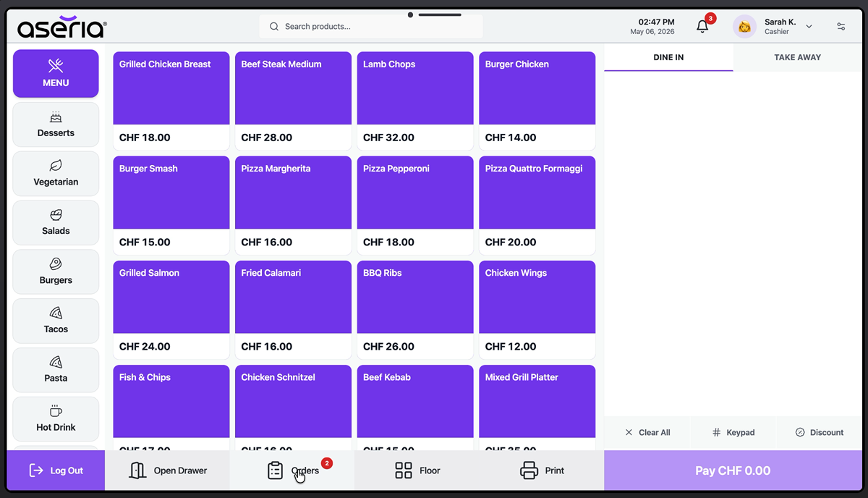Click the Floor grid icon
Image resolution: width=868 pixels, height=498 pixels.
point(404,470)
